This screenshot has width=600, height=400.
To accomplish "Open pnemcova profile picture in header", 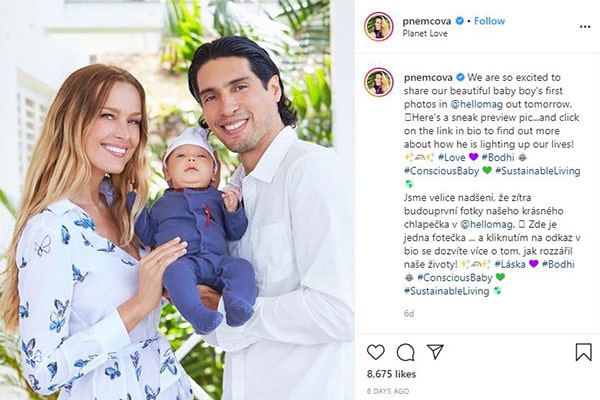I will tap(378, 26).
